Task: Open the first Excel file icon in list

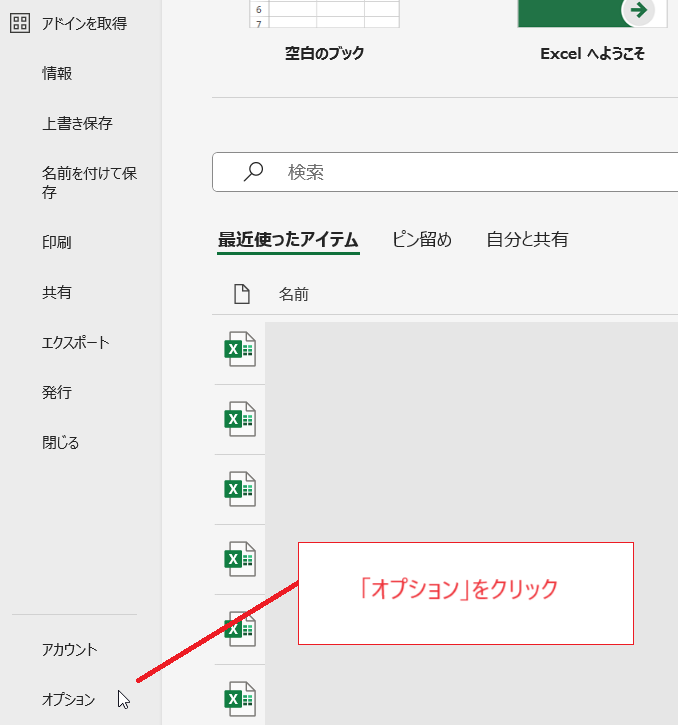Action: 240,349
